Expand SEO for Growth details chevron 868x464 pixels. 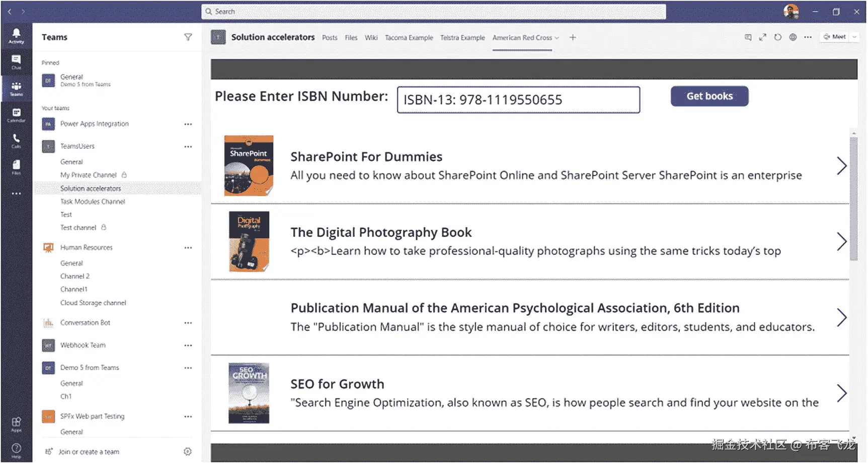[x=842, y=393]
